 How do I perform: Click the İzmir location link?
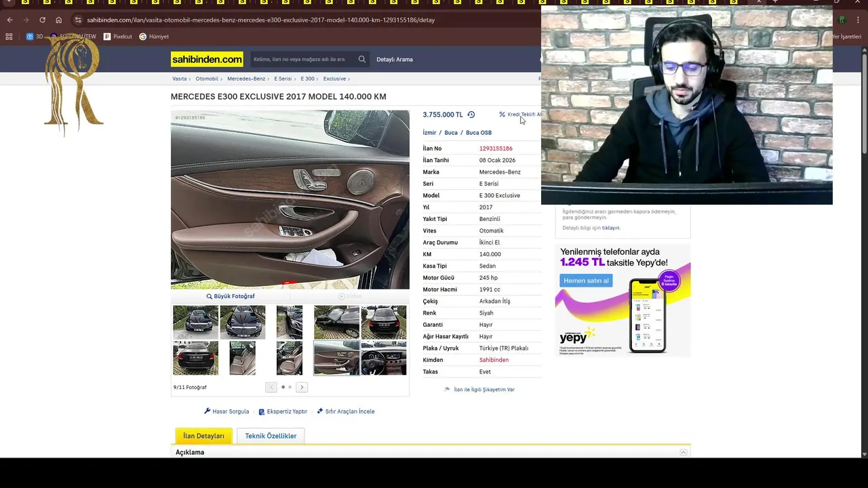pyautogui.click(x=429, y=133)
